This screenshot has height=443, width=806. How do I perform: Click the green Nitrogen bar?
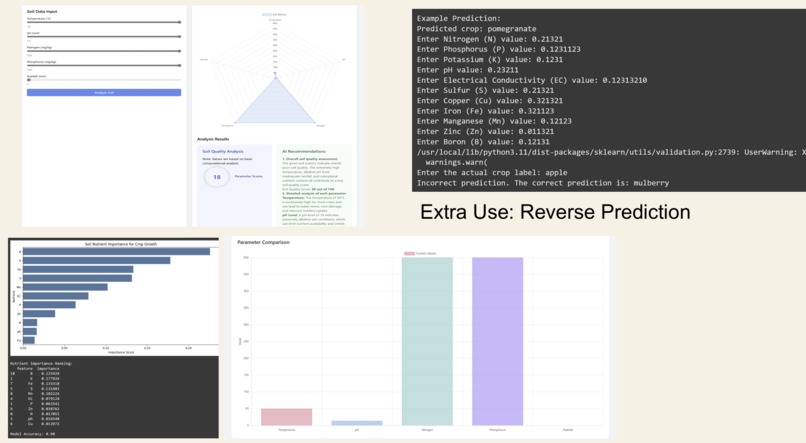tap(427, 341)
